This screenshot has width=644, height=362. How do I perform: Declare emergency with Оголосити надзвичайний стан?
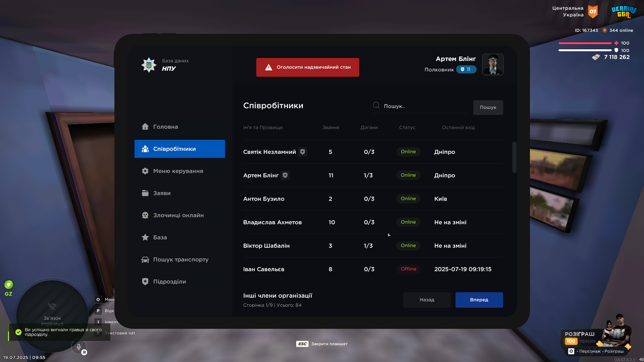[307, 67]
